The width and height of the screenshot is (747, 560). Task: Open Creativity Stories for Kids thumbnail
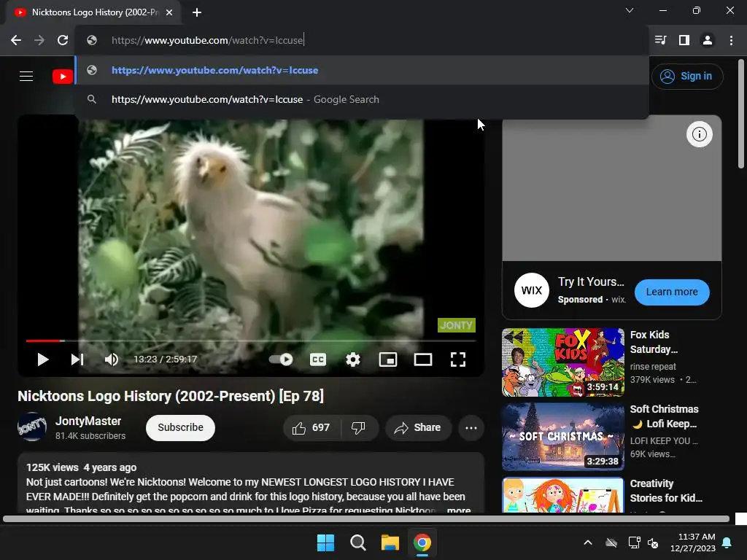[563, 495]
